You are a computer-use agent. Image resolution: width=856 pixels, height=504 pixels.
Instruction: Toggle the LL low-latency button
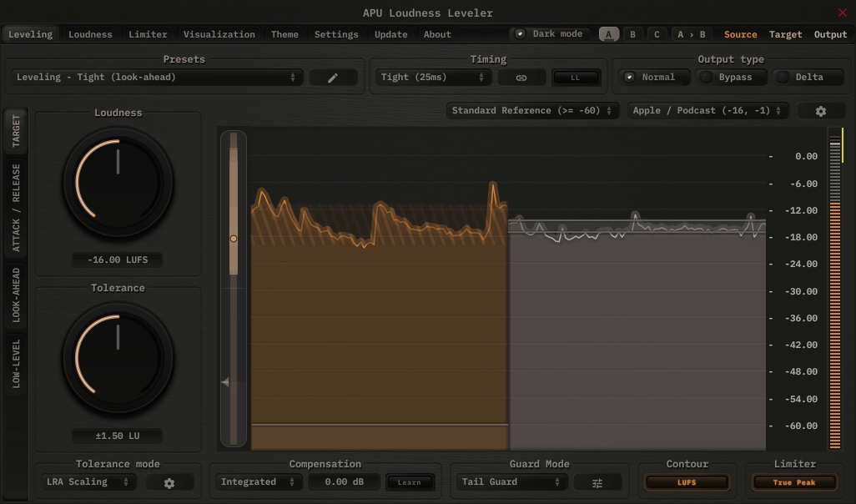click(x=576, y=78)
